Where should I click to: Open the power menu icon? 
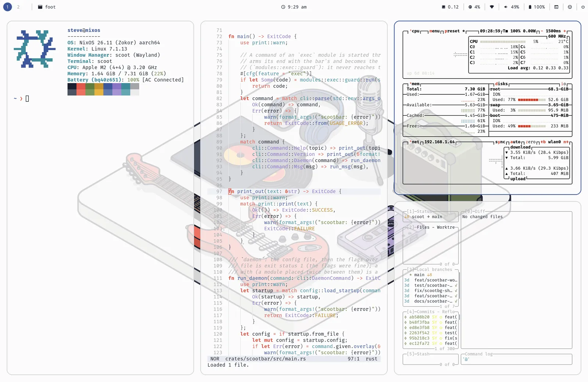click(x=583, y=7)
